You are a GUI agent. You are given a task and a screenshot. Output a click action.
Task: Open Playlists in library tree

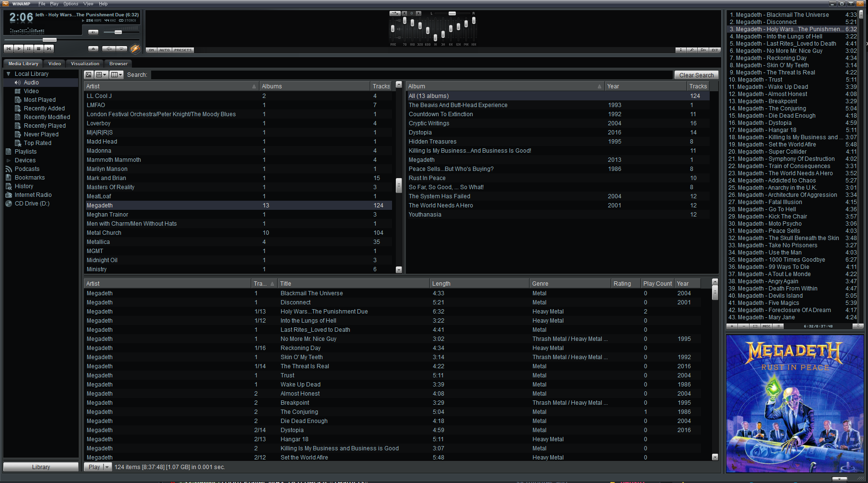coord(25,152)
